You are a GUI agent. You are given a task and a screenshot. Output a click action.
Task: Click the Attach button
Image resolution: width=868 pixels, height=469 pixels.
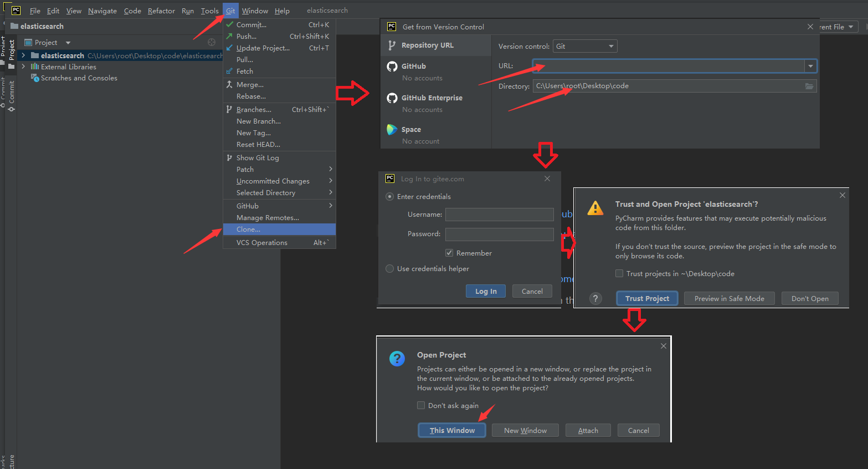pyautogui.click(x=588, y=430)
